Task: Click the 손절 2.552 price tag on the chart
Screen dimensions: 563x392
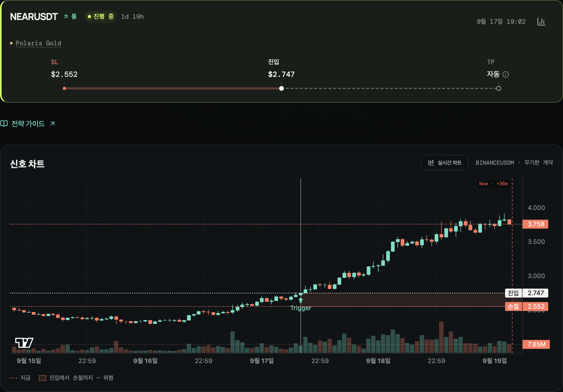Action: (x=526, y=306)
